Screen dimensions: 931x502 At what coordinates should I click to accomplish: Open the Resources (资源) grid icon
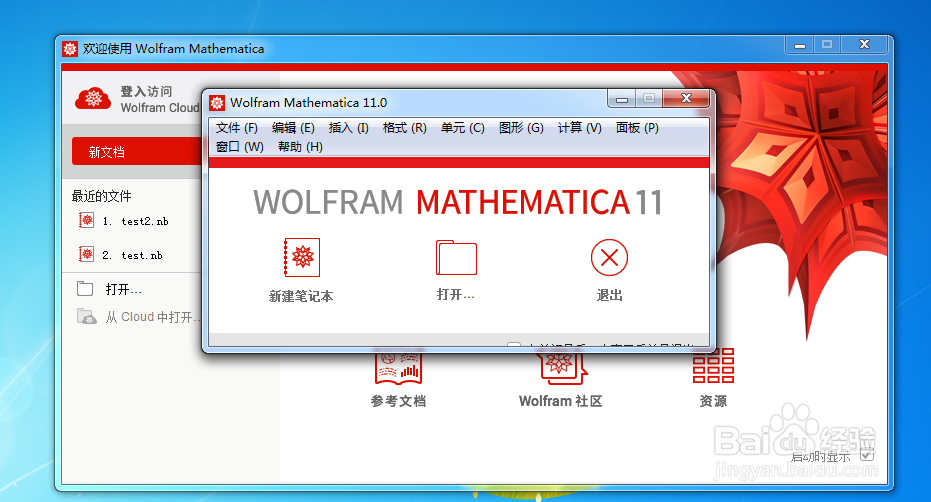[714, 365]
